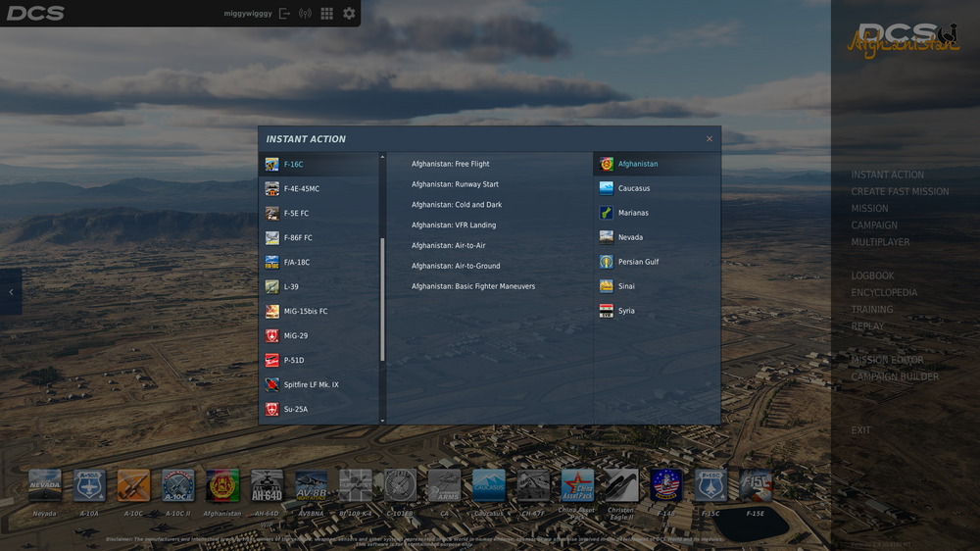The image size is (980, 551).
Task: Choose the Persian Gulf map icon
Action: 607,262
